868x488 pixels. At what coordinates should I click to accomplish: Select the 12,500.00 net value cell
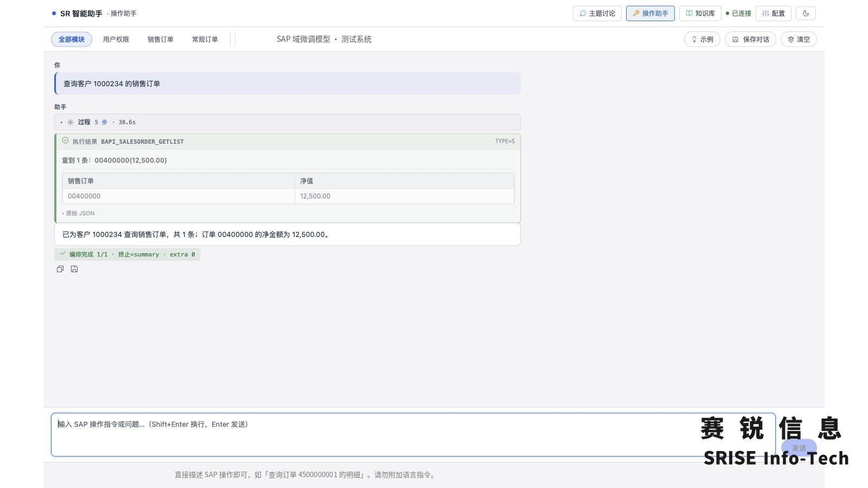[x=404, y=196]
